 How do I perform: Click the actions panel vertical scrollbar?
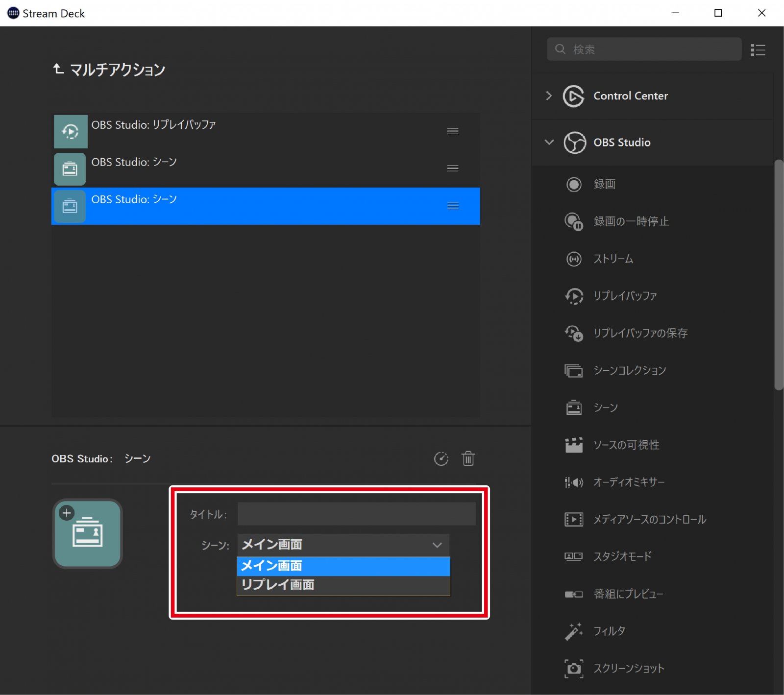pyautogui.click(x=779, y=274)
